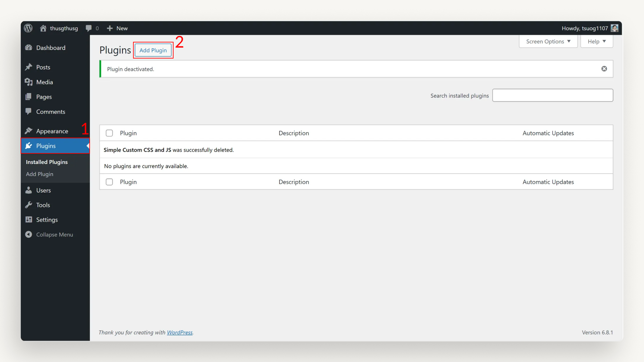Expand the Help dropdown
The width and height of the screenshot is (644, 362).
point(596,41)
